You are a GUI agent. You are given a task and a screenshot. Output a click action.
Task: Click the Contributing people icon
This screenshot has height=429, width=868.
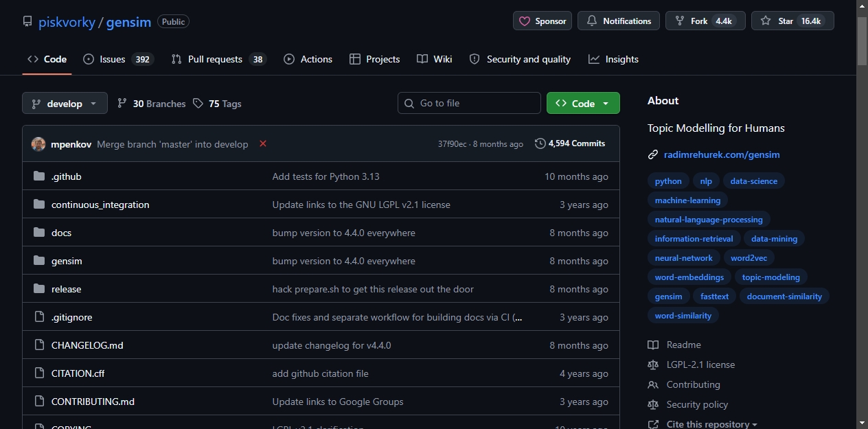[653, 384]
